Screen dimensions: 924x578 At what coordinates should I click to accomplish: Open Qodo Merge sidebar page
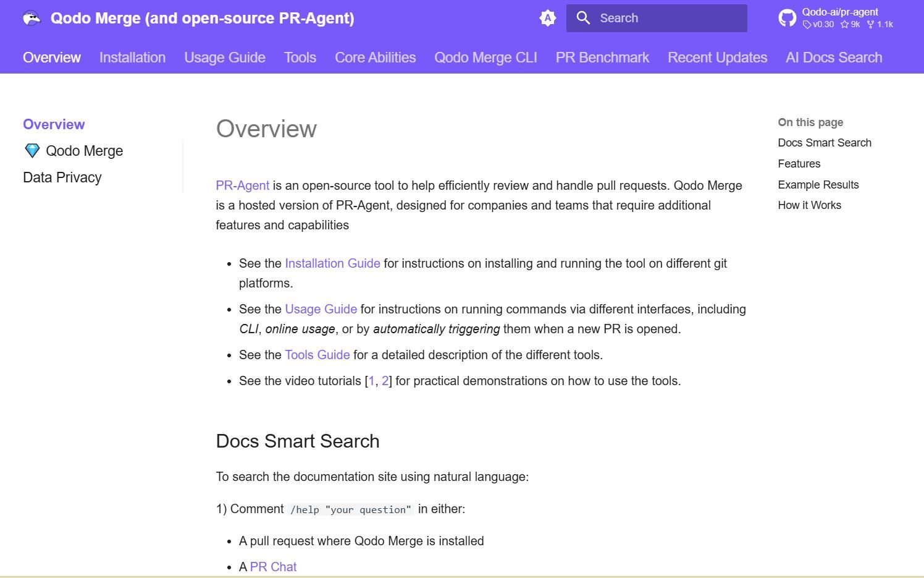[84, 151]
